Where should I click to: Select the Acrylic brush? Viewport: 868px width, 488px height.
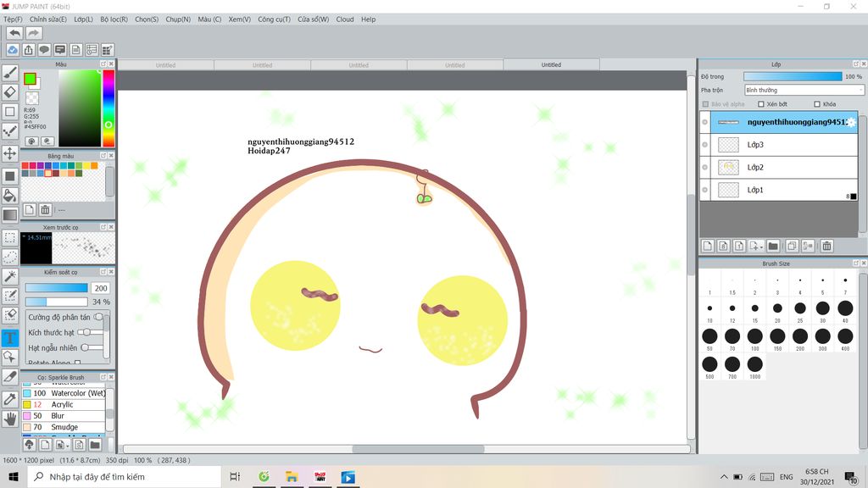coord(64,404)
